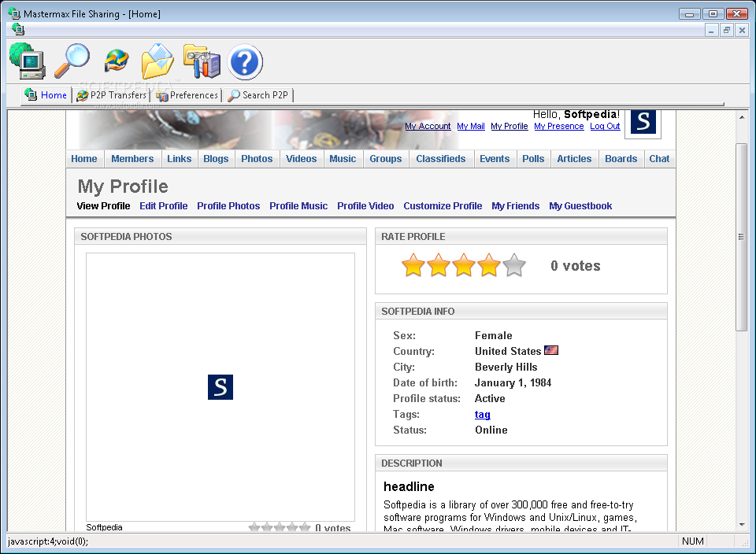The image size is (756, 554).
Task: Go to Home in site navigation bar
Action: coord(84,158)
